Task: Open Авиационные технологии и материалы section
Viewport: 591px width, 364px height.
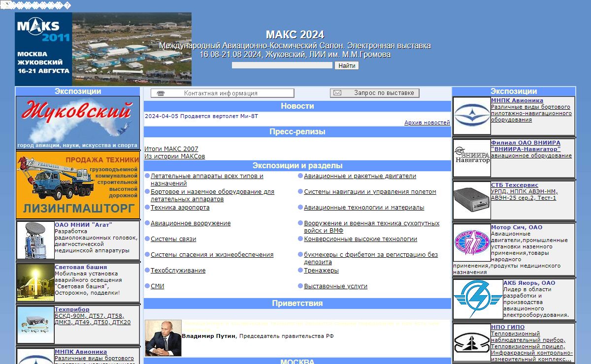Action: pyautogui.click(x=364, y=208)
